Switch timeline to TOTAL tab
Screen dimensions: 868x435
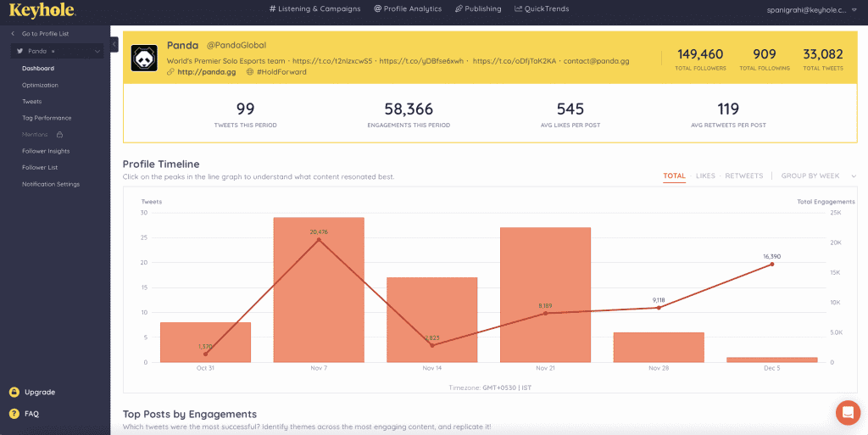pyautogui.click(x=674, y=176)
